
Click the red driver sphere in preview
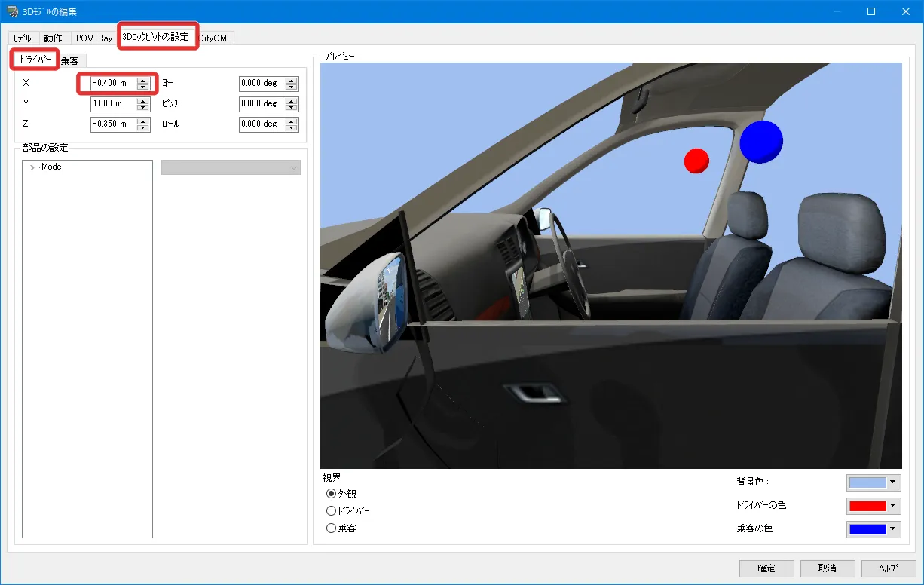pos(696,160)
